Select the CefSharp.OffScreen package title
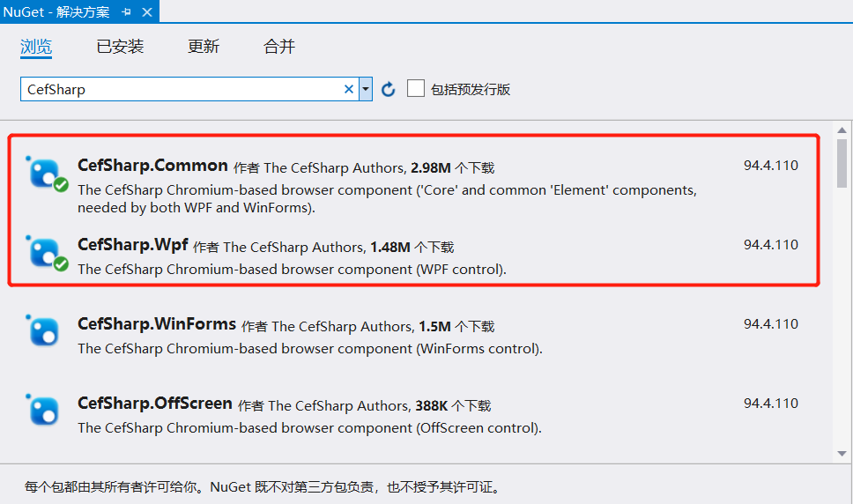Screen dimensions: 853x504 pyautogui.click(x=155, y=404)
